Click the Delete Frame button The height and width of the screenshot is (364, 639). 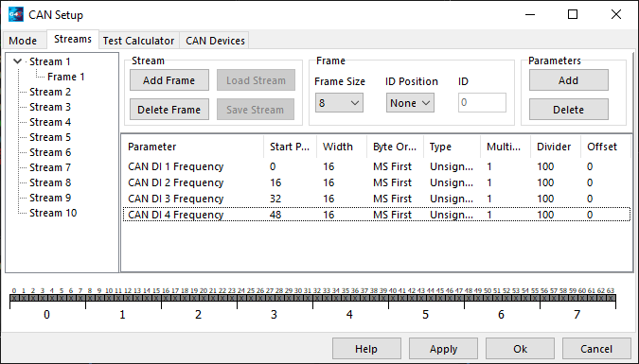click(169, 110)
